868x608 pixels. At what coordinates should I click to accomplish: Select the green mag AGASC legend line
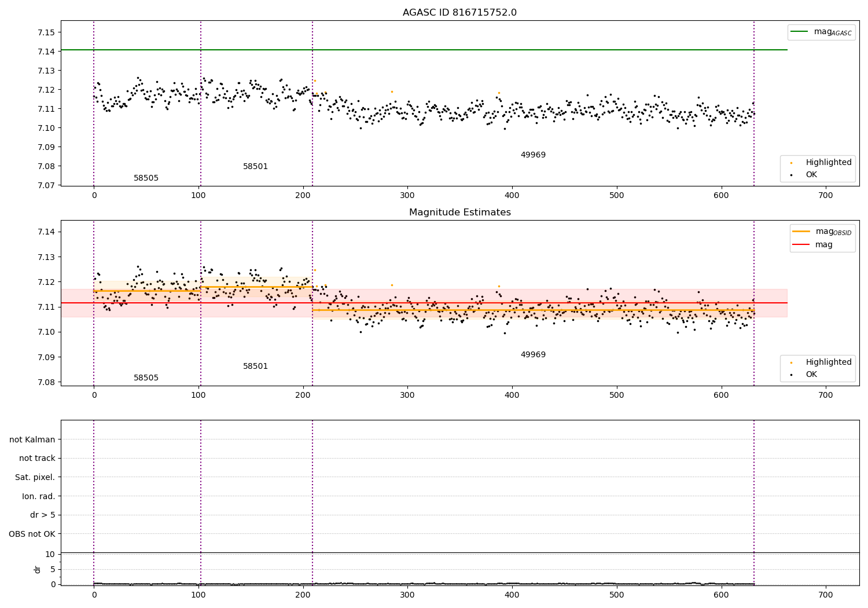point(800,32)
